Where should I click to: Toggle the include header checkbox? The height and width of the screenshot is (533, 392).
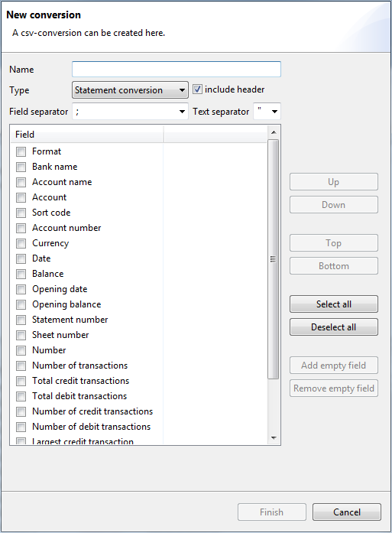pos(197,89)
